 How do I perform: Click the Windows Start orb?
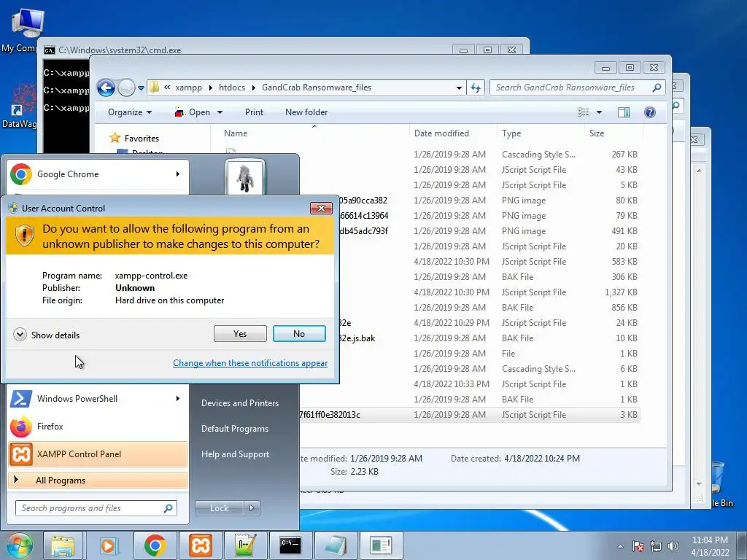[x=18, y=546]
